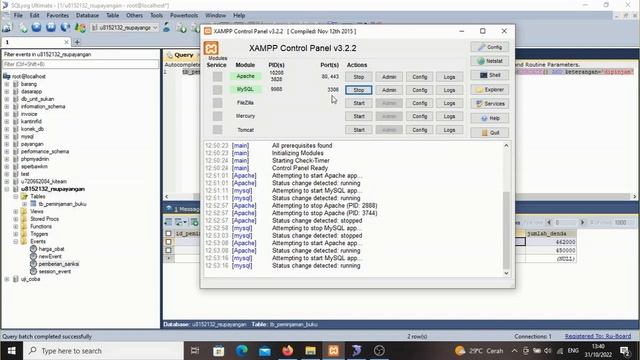640x360 pixels.
Task: Collapse the u8152132_rsupayangan database node
Action: click(x=7, y=189)
